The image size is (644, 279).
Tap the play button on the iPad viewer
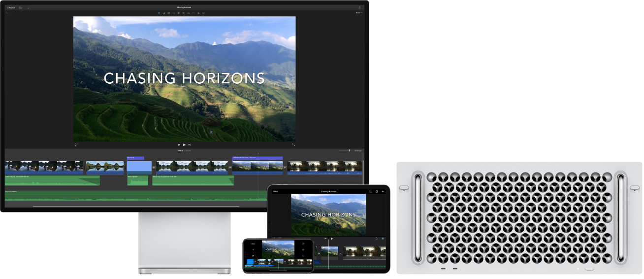click(x=332, y=239)
